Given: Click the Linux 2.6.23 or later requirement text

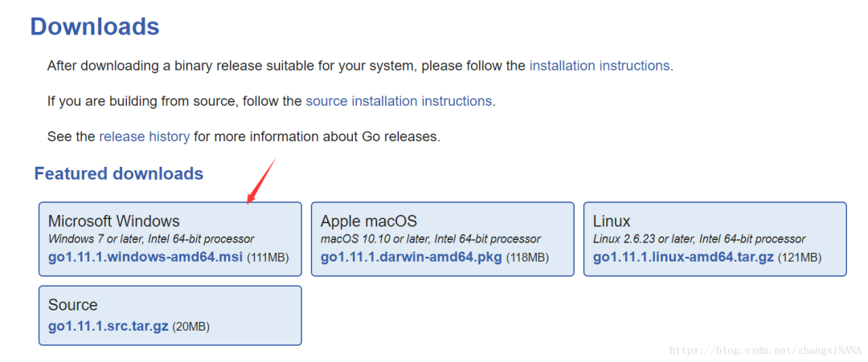Looking at the screenshot, I should pyautogui.click(x=699, y=239).
